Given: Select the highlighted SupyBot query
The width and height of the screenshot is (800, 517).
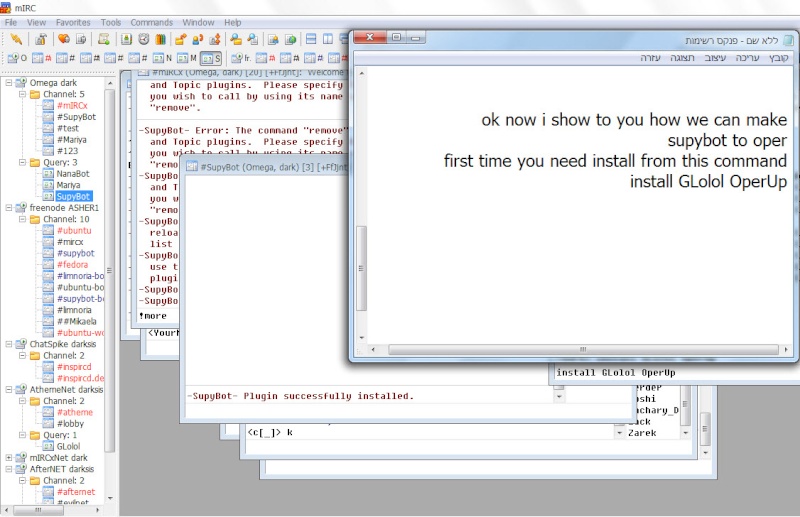Looking at the screenshot, I should [73, 196].
